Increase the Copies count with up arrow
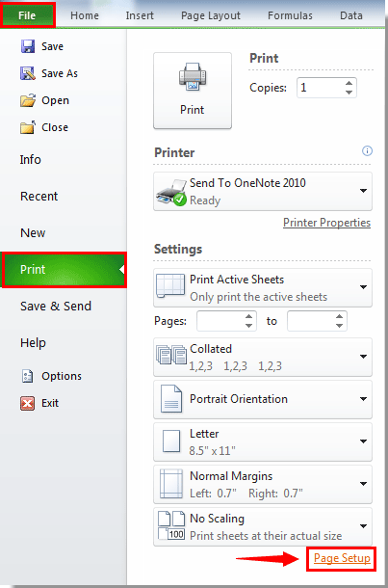This screenshot has width=388, height=588. (x=349, y=83)
